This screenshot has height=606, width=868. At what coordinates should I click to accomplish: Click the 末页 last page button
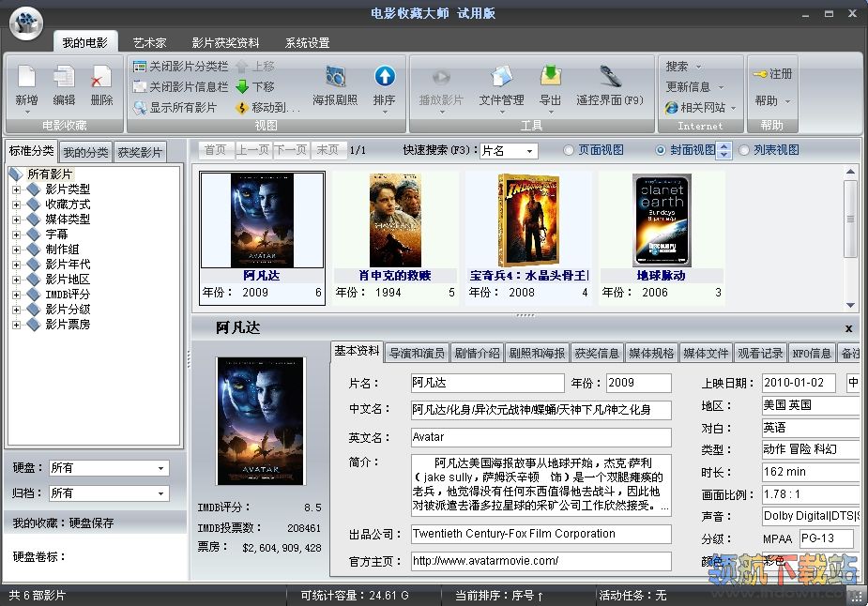pyautogui.click(x=327, y=150)
